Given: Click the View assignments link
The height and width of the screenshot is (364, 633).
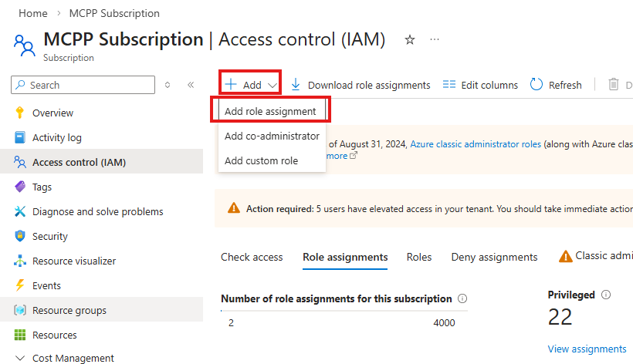Looking at the screenshot, I should click(x=587, y=349).
